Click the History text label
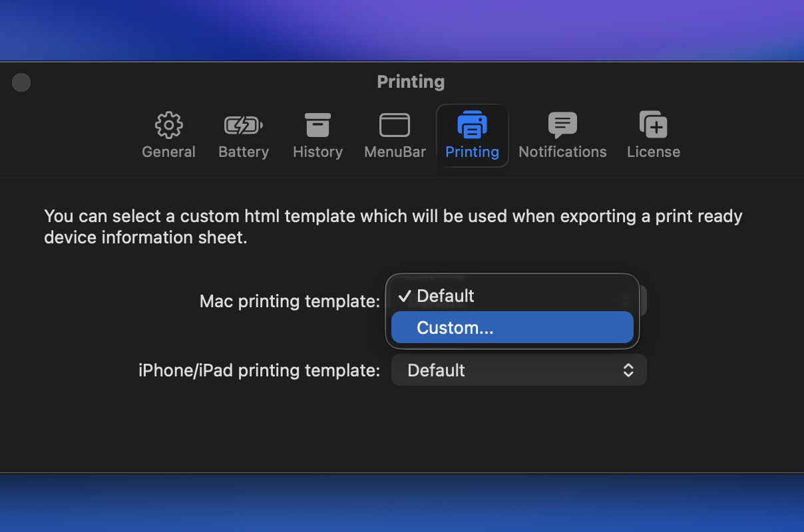 coord(317,152)
